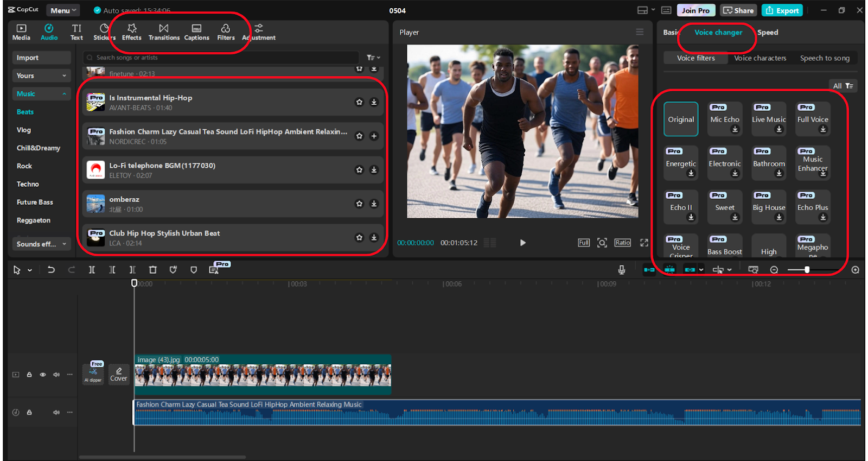The image size is (868, 461).
Task: Open the Media tab
Action: [21, 32]
